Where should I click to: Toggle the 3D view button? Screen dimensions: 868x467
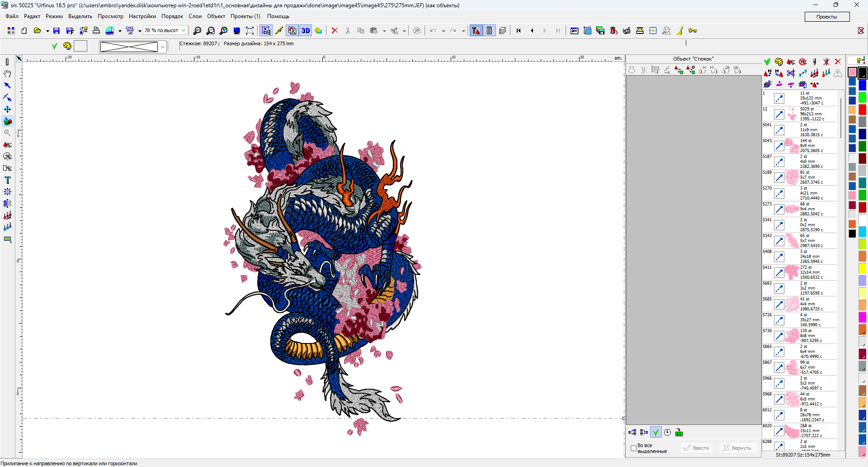306,31
